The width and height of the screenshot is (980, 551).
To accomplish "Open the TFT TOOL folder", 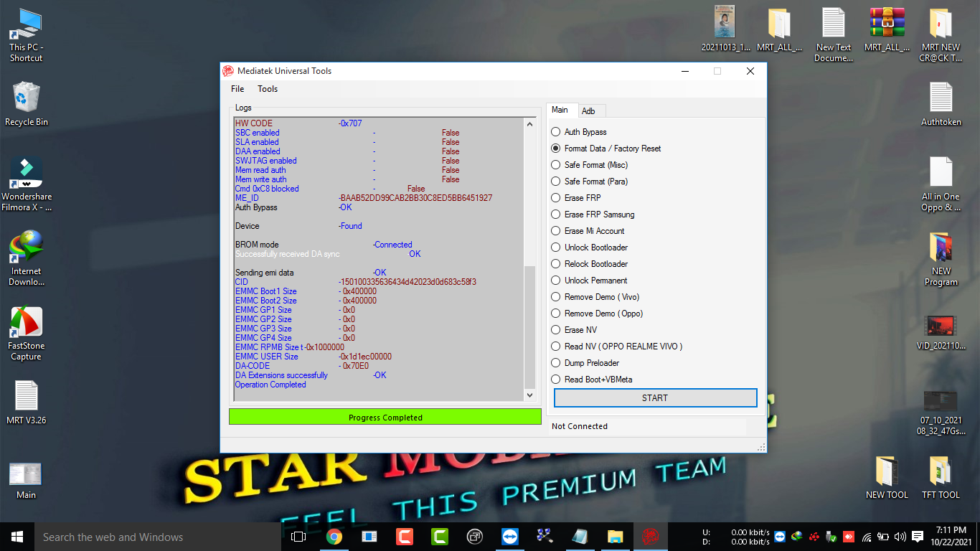I will [x=941, y=477].
